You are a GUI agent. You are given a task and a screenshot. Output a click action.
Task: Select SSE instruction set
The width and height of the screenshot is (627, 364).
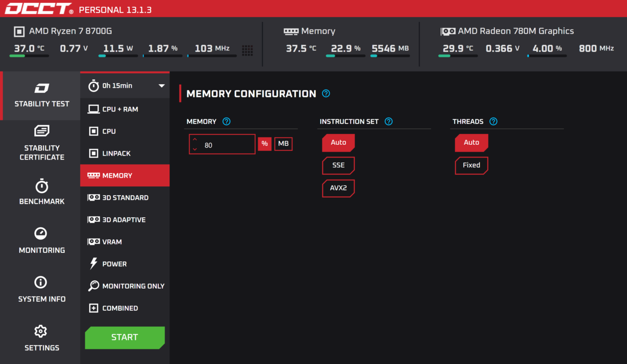coord(338,165)
